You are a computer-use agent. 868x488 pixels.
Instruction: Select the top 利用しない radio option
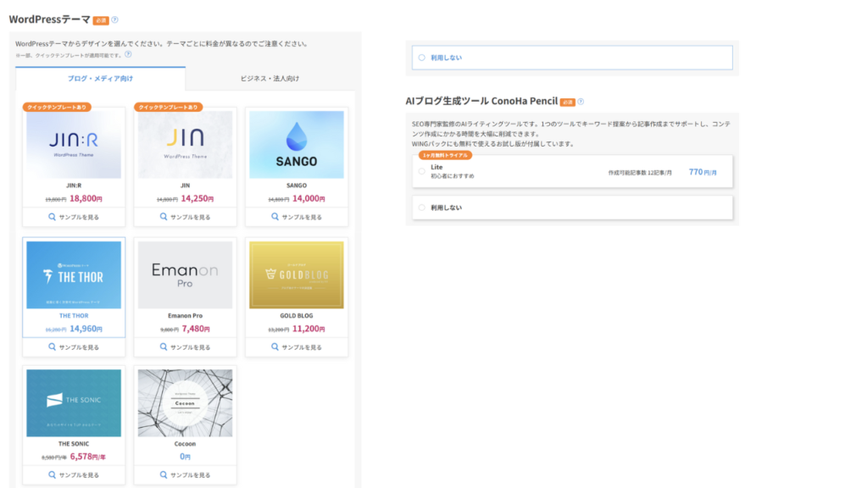(421, 58)
